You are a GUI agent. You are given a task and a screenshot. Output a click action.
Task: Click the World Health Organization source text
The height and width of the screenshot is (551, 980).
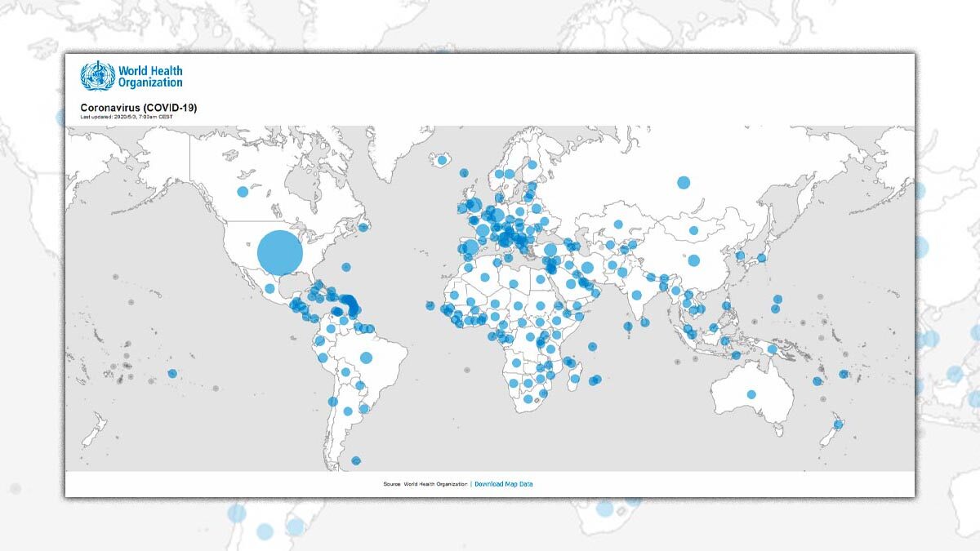coord(435,484)
